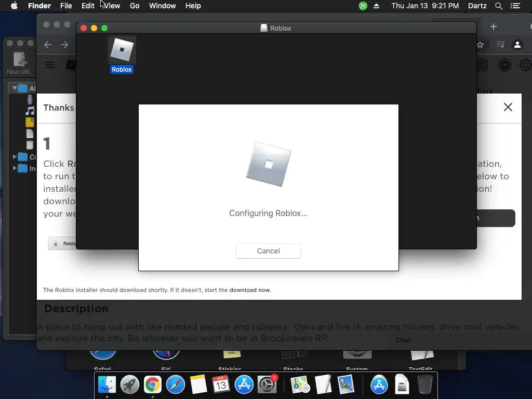Open the Applications folder in the Dock
The width and height of the screenshot is (532, 399).
[379, 384]
